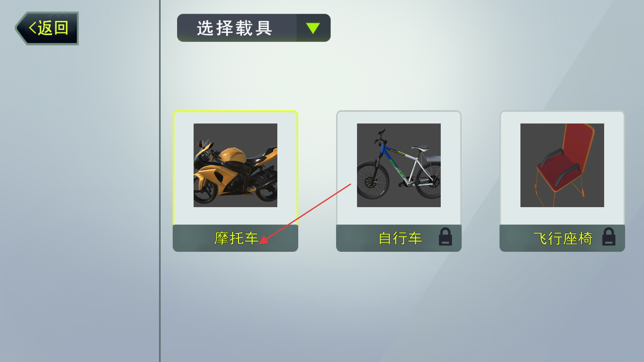Click the 自行车 label
This screenshot has width=644, height=362.
[400, 238]
